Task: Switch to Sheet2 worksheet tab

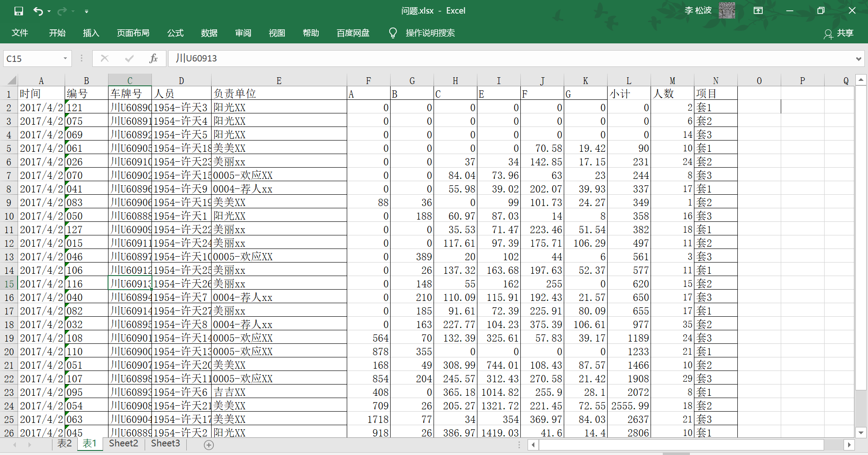Action: pos(123,443)
